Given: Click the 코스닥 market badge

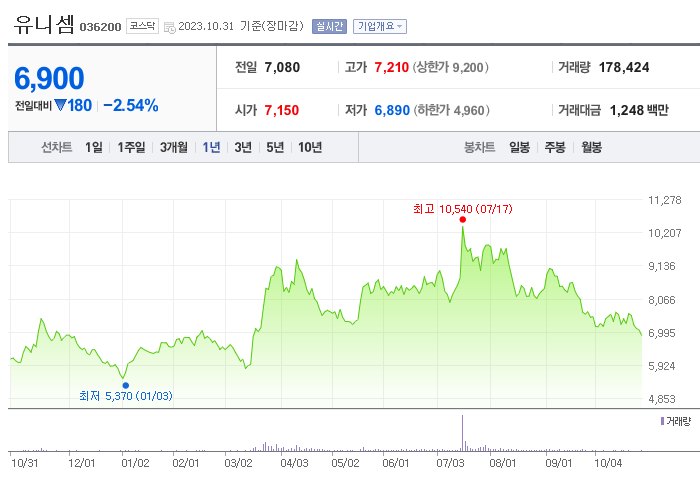Looking at the screenshot, I should click(x=142, y=26).
